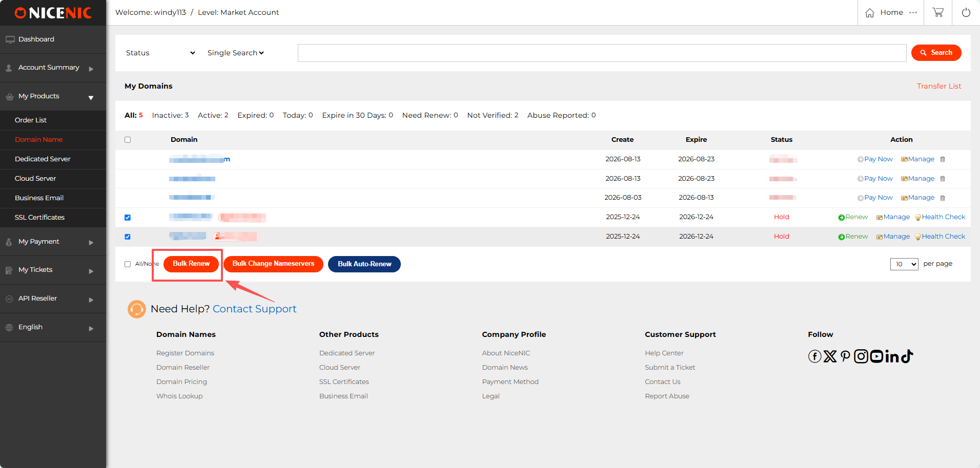Click the API Reseller icon
980x468 pixels.
point(9,299)
